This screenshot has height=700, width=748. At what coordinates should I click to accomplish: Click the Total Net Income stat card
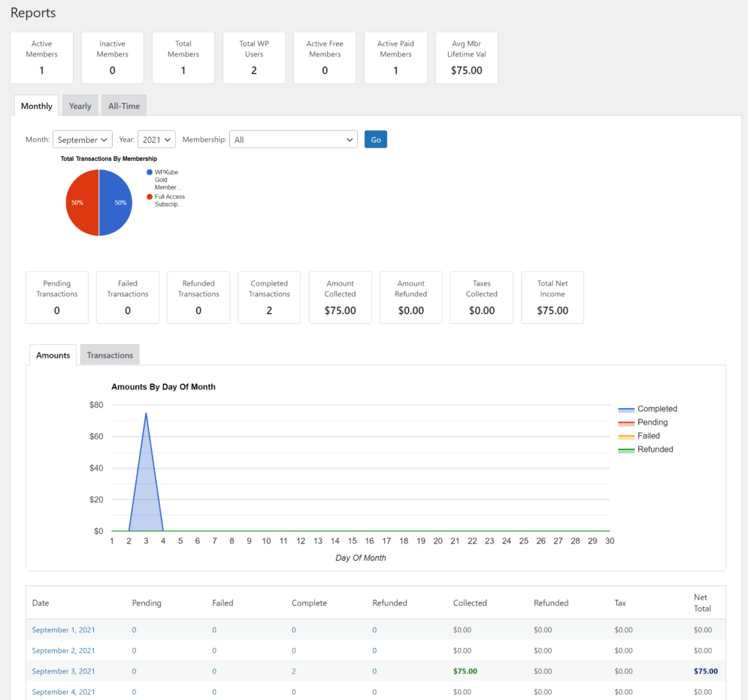point(552,297)
